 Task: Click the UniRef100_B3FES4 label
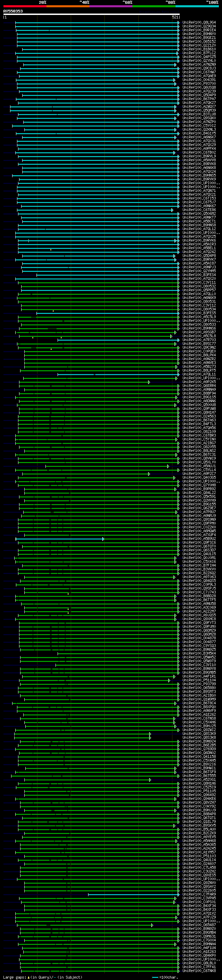pos(199,275)
